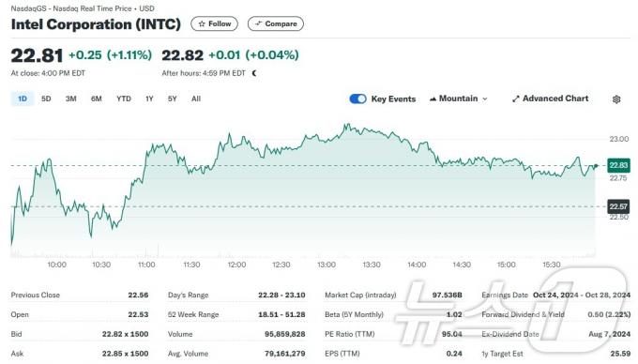638x364 pixels.
Task: Select the 1D time range tab
Action: click(x=23, y=99)
